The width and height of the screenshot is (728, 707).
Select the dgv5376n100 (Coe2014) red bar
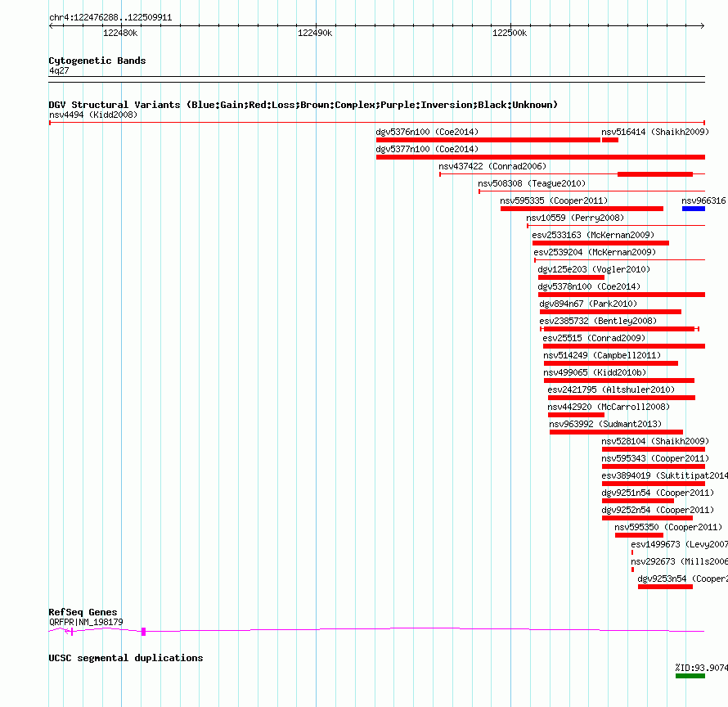[x=488, y=140]
